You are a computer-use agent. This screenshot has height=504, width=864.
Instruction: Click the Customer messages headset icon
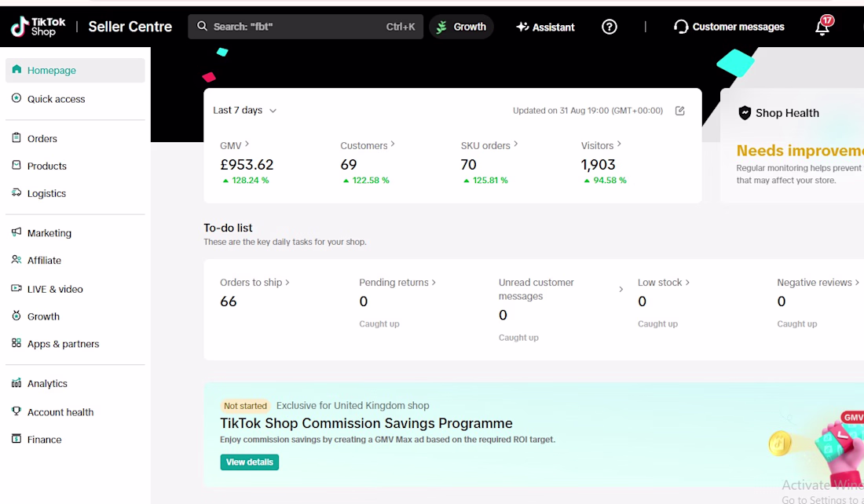click(681, 27)
